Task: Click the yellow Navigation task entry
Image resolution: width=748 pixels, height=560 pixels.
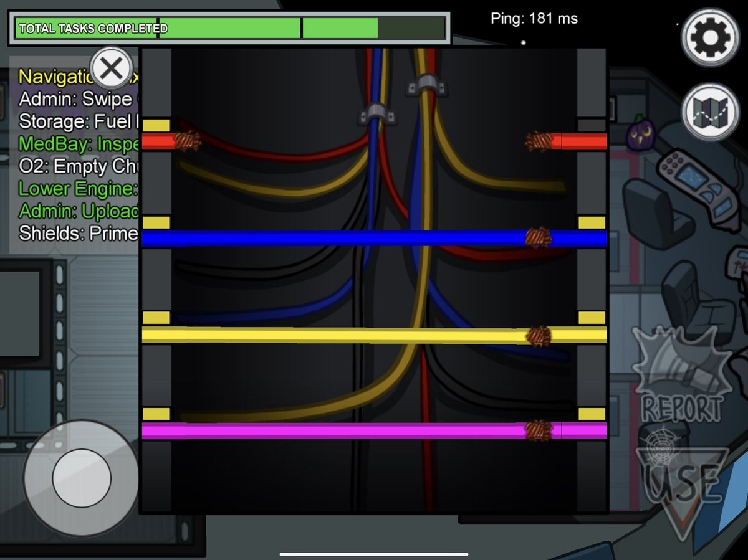Action: (79, 77)
